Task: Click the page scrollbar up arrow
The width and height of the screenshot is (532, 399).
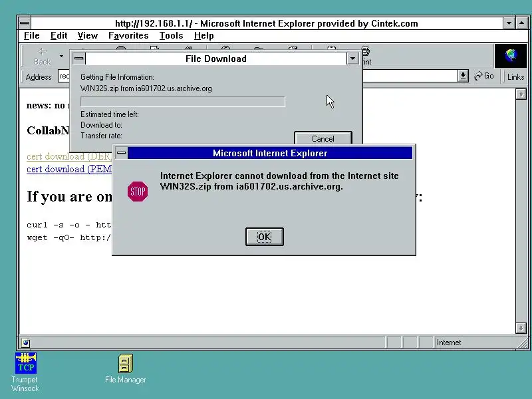Action: [521, 94]
